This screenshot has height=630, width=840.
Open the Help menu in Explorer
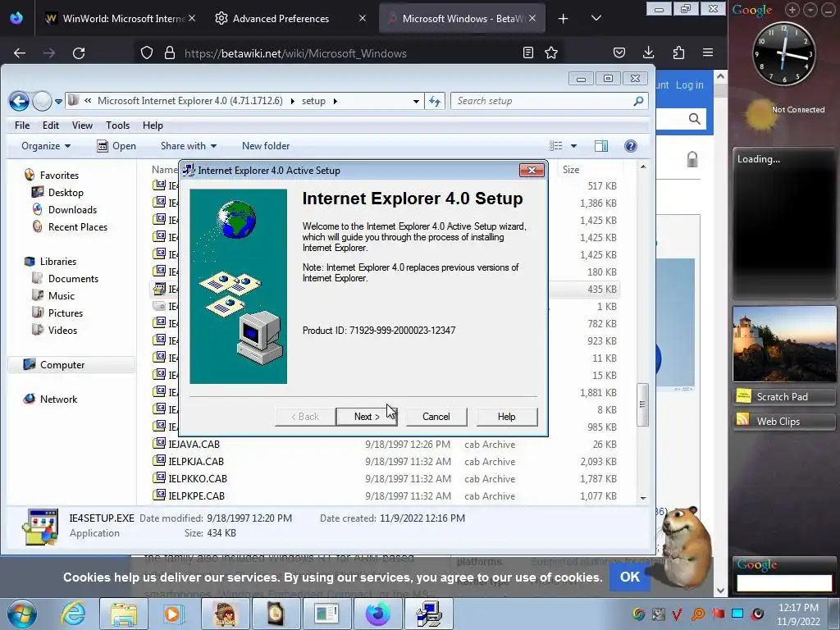pos(153,126)
